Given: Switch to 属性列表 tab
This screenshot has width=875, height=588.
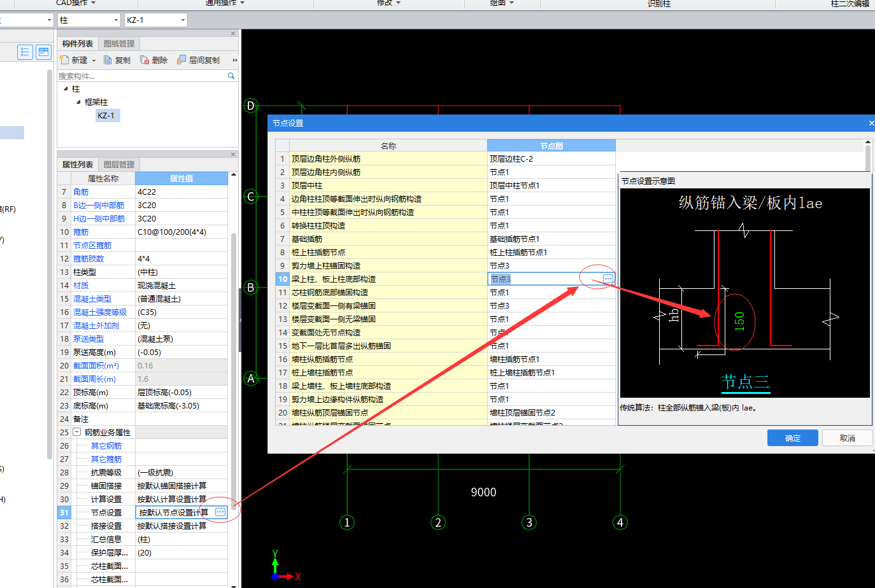Looking at the screenshot, I should click(x=78, y=164).
